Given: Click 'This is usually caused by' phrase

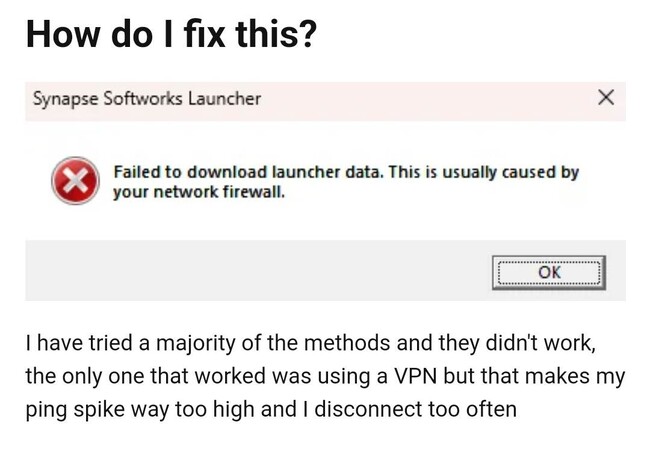Looking at the screenshot, I should [x=483, y=172].
